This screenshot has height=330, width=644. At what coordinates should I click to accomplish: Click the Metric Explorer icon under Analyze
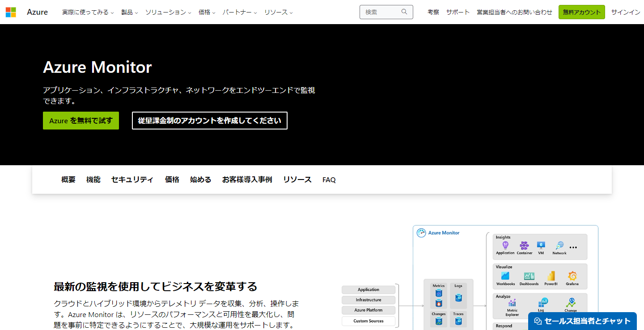[x=512, y=302]
